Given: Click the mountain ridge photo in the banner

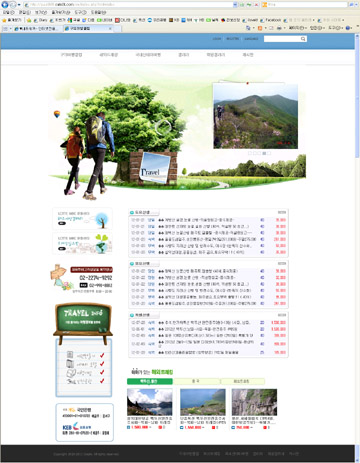Looking at the screenshot, I should click(x=255, y=116).
